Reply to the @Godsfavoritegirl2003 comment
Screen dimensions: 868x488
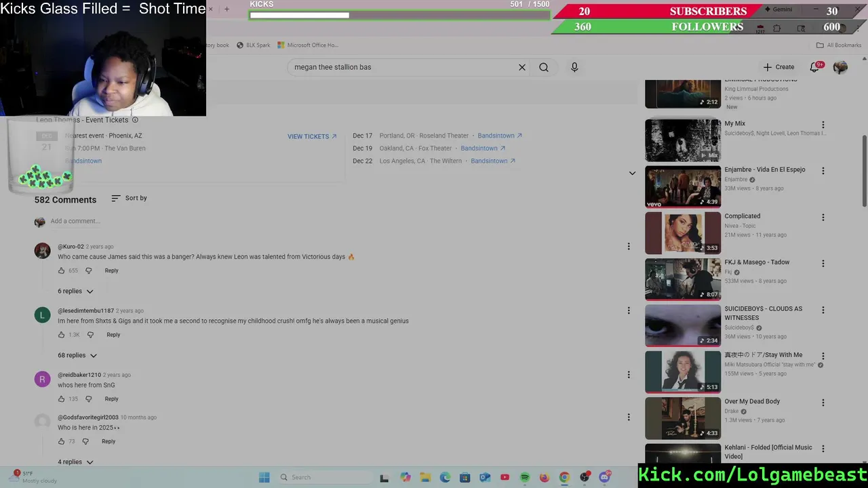click(x=108, y=441)
